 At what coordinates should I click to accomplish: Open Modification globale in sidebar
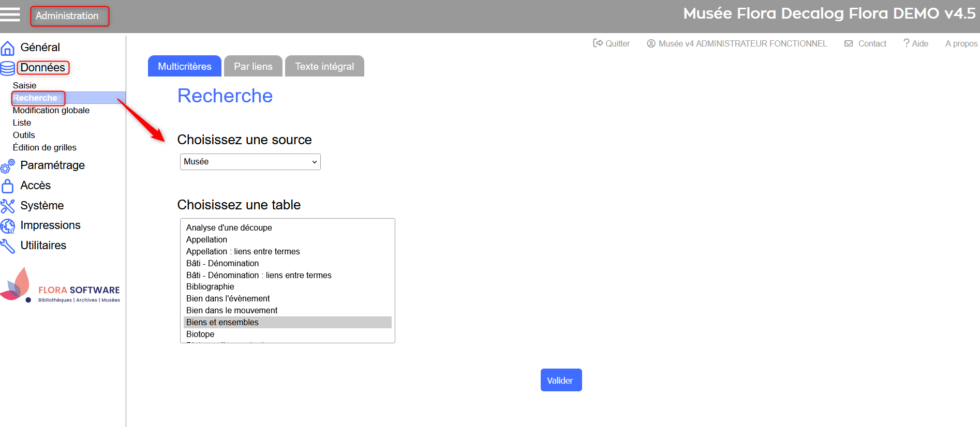click(x=51, y=110)
